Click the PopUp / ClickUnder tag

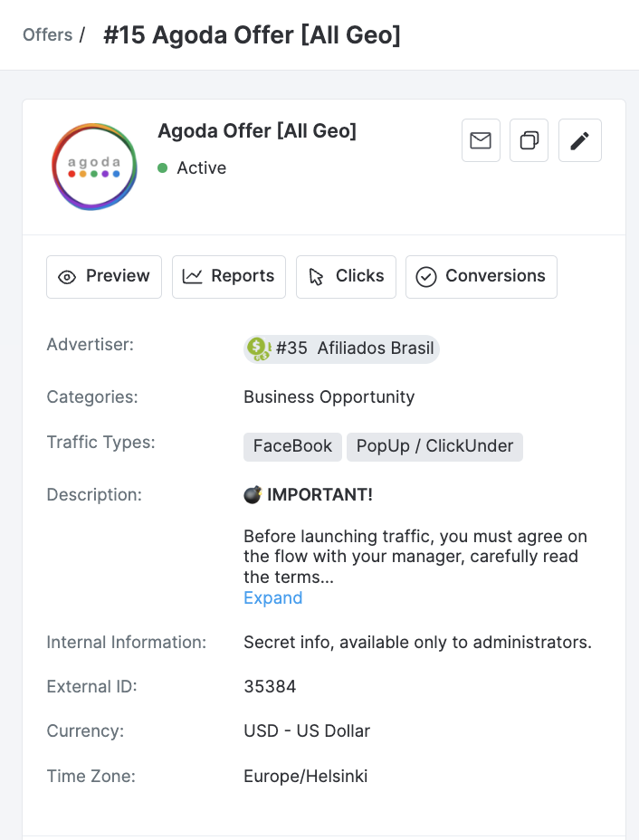[x=434, y=447]
